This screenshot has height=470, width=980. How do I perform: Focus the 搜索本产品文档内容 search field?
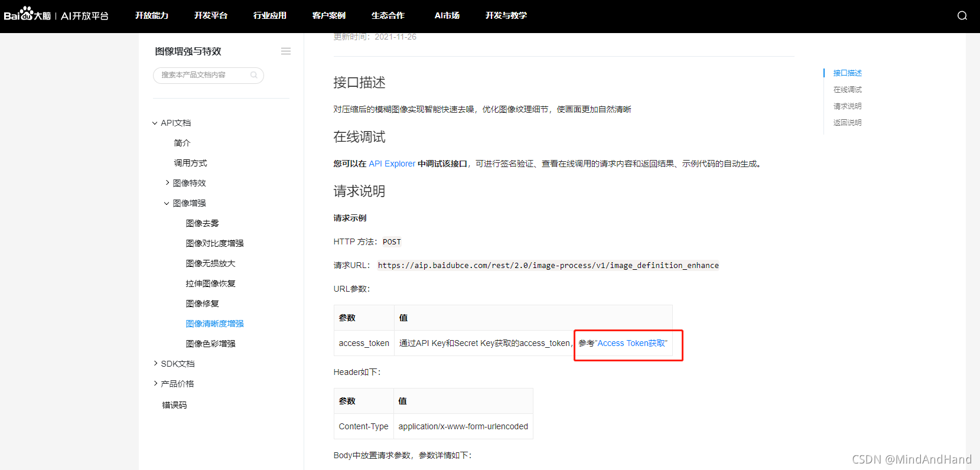pos(208,75)
